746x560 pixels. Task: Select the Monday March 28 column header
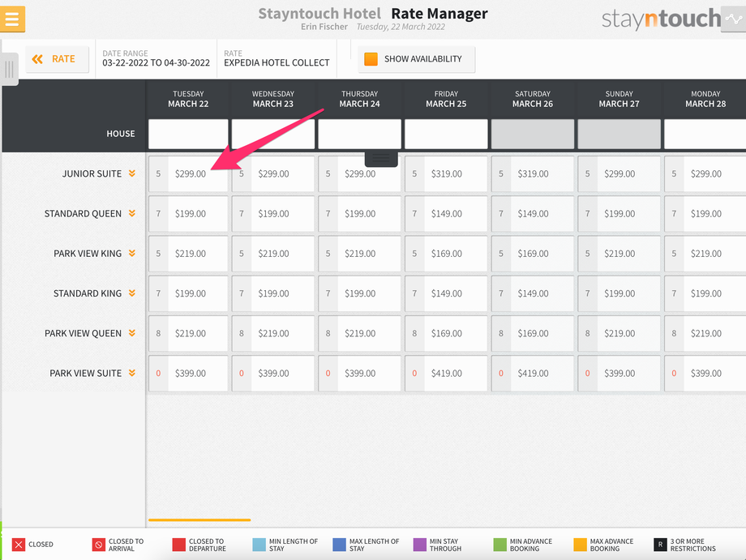click(x=705, y=99)
